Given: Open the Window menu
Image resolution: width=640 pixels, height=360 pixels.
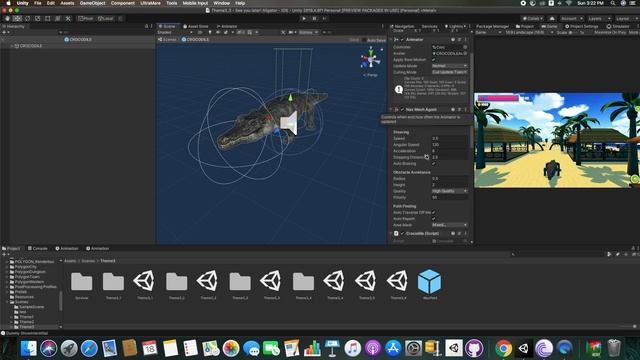Looking at the screenshot, I should click(x=222, y=3).
